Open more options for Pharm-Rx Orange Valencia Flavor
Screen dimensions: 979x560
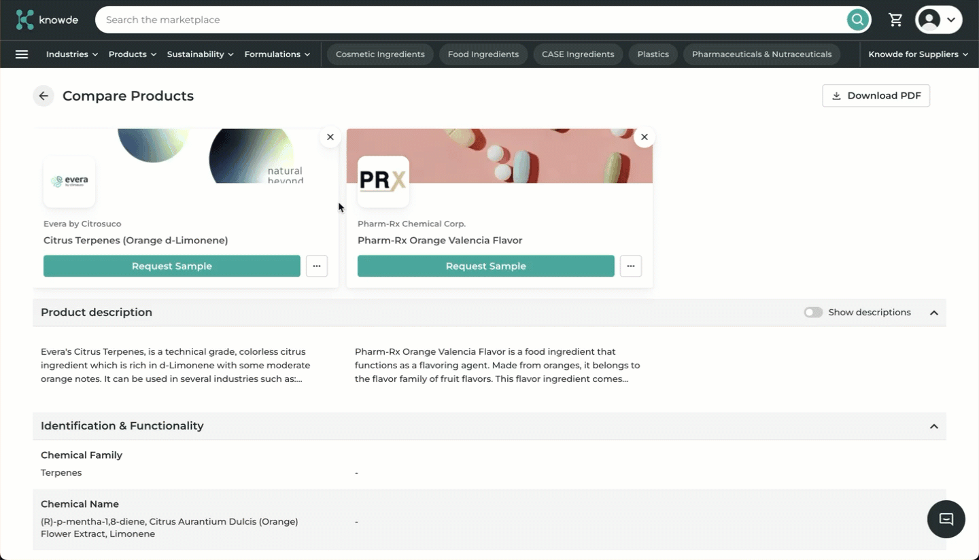point(631,266)
